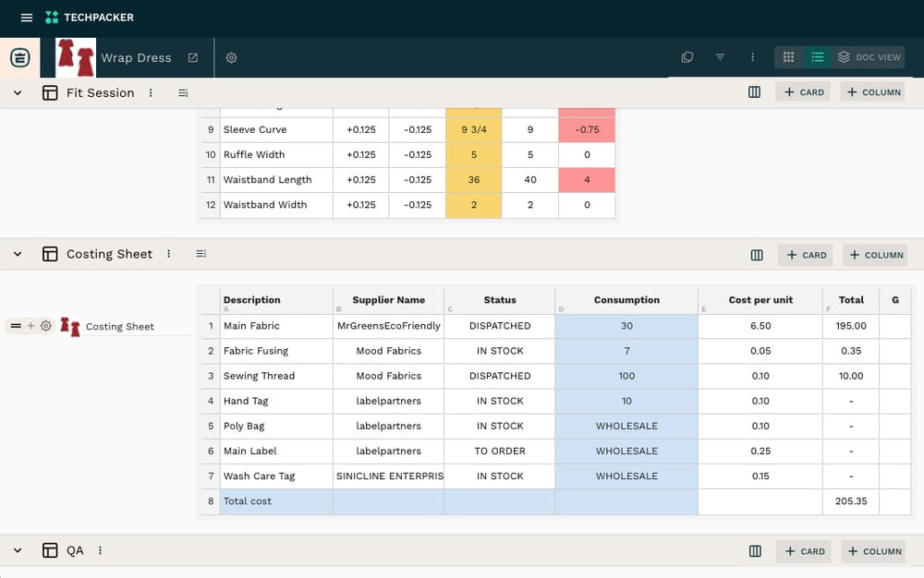Open the Costing Sheet card settings gear
The height and width of the screenshot is (578, 924).
pos(46,326)
